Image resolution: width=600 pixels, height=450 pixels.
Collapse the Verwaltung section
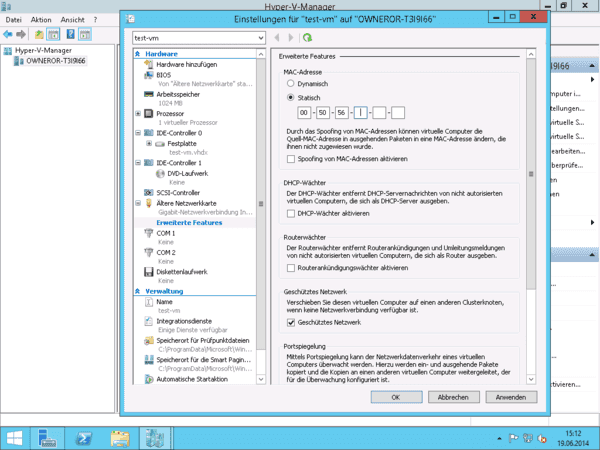coord(137,291)
